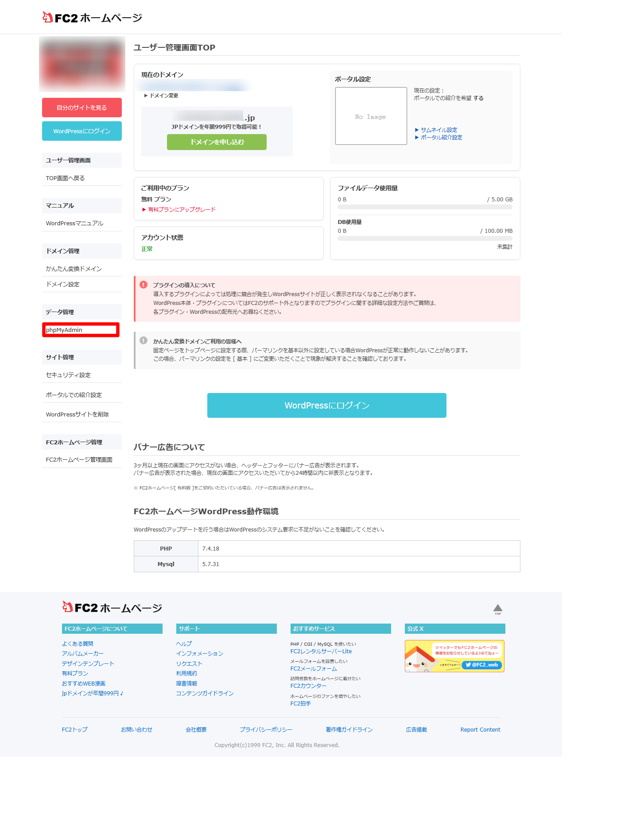Viewport: 617px width, 840px height.
Task: Open FC2レンタルサーバーLite footer link
Action: (321, 651)
